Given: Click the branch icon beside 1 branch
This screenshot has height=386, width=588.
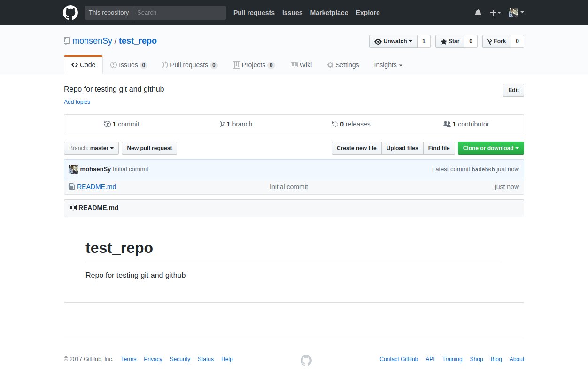Looking at the screenshot, I should [222, 124].
